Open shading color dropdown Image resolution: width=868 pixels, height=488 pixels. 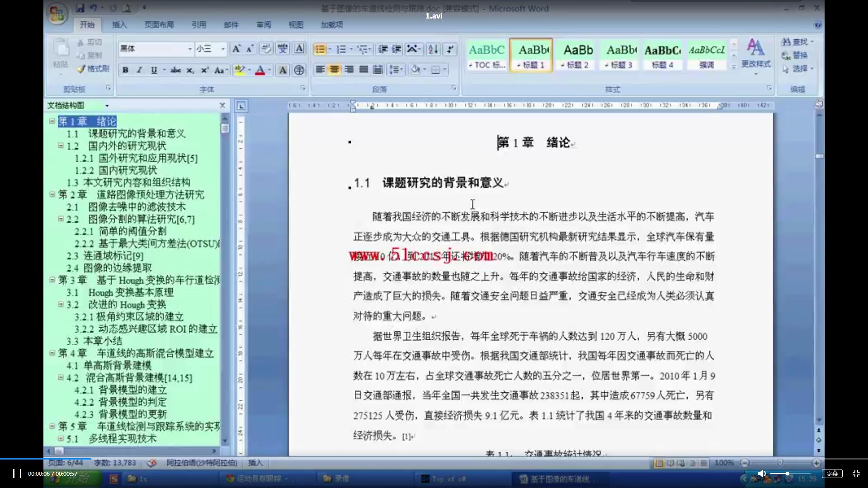pyautogui.click(x=425, y=70)
